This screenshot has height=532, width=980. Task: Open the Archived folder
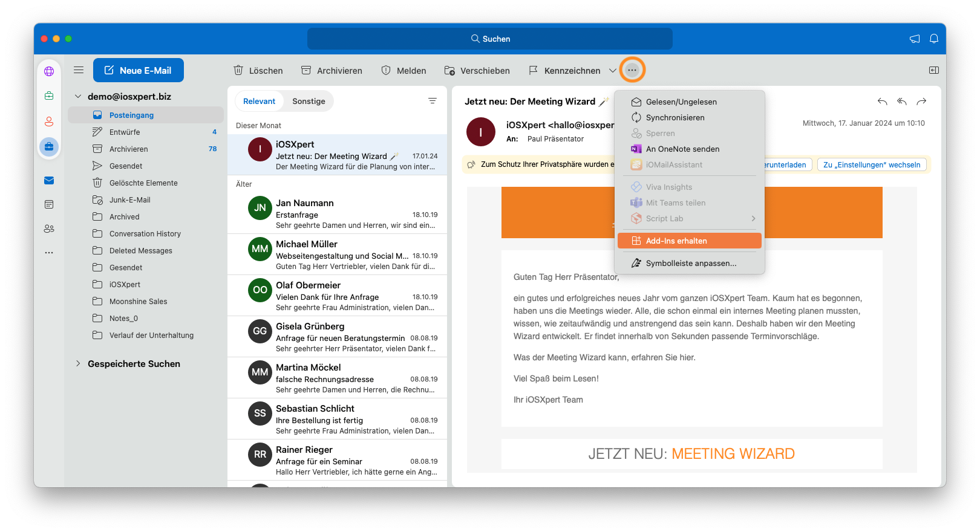pos(146,216)
